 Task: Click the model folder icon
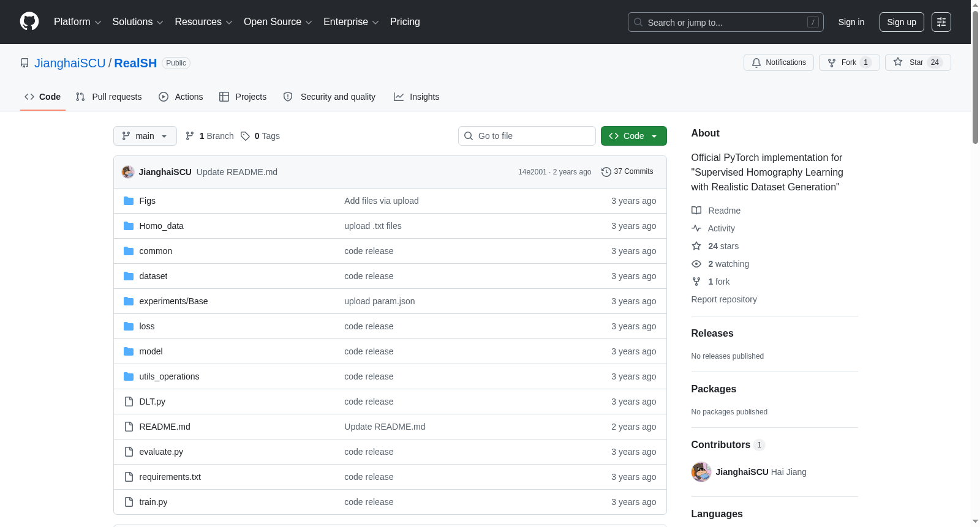tap(129, 351)
